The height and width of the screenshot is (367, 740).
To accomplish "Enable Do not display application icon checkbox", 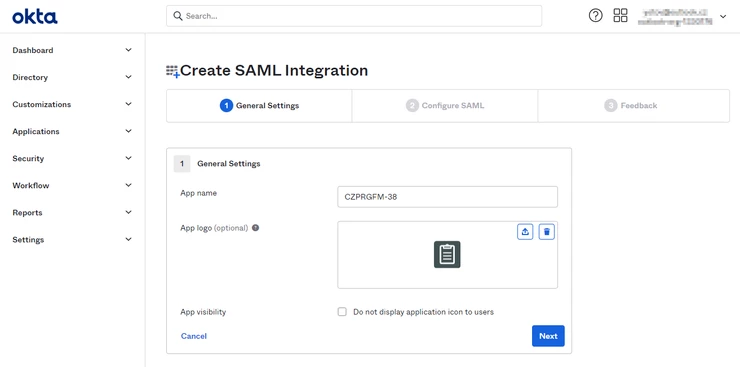I will tap(342, 312).
